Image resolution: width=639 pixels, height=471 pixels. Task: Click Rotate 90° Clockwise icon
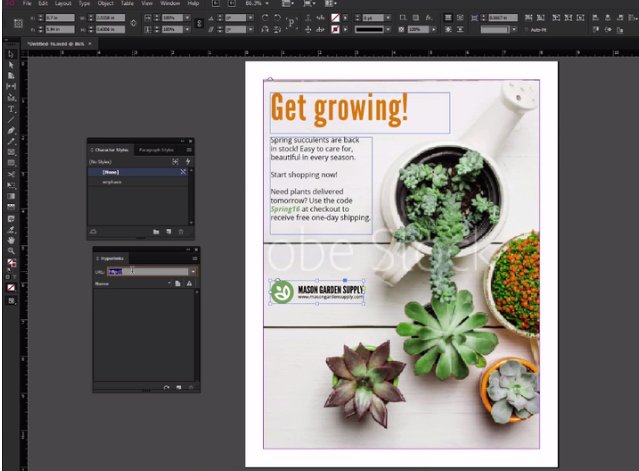(265, 18)
